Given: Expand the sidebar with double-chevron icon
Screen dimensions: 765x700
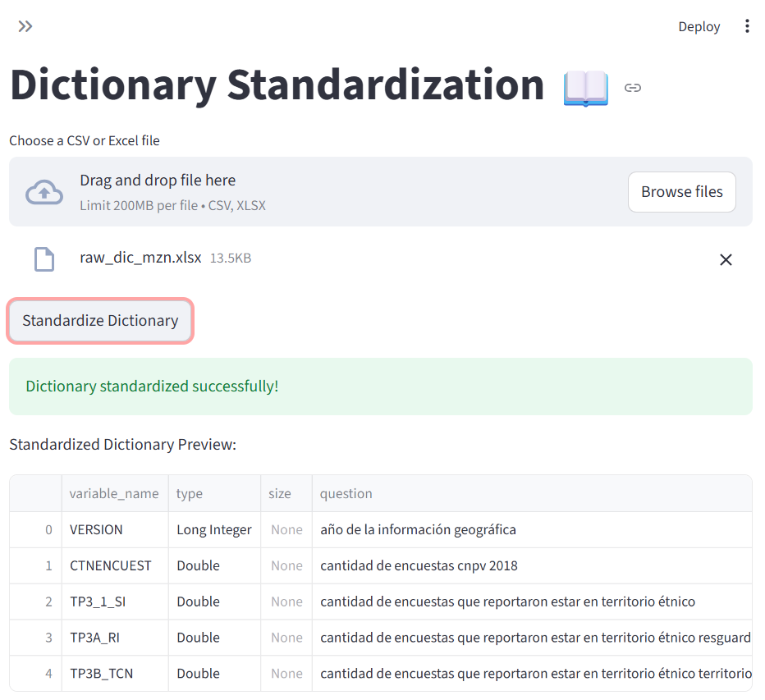Looking at the screenshot, I should (25, 26).
